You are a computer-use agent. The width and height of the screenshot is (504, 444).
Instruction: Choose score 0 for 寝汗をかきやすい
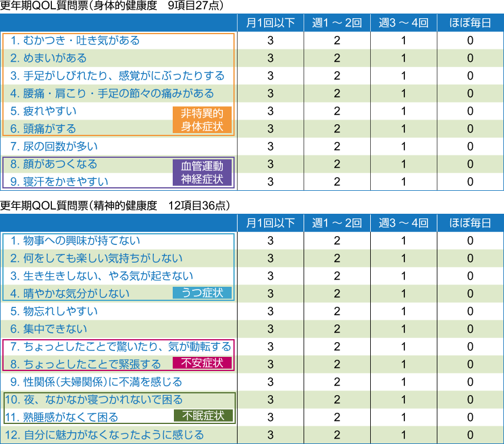470,182
